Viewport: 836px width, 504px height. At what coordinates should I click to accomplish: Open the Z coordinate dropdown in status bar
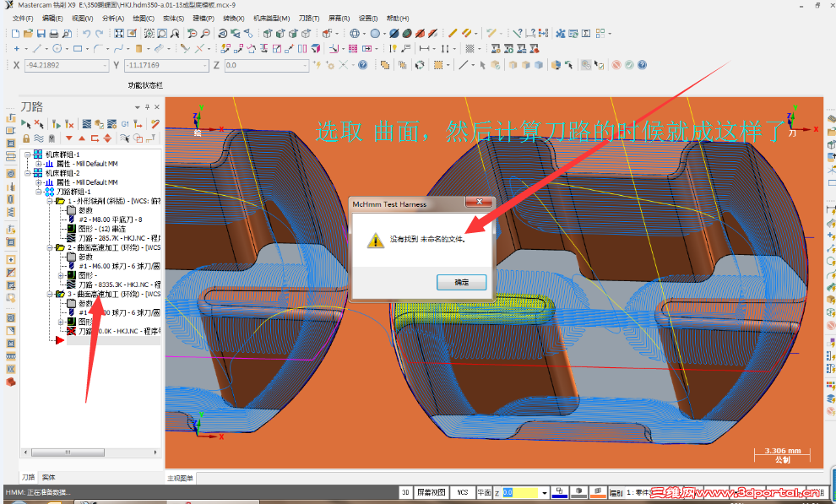[544, 493]
